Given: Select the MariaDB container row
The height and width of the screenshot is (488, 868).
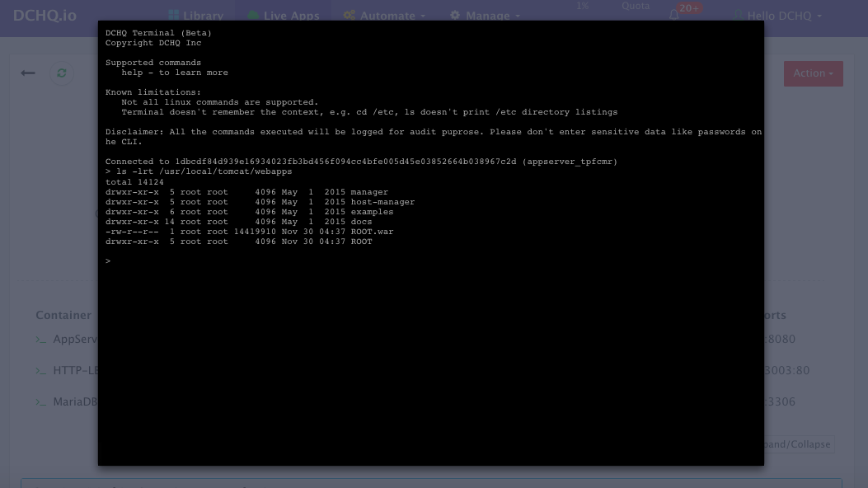Looking at the screenshot, I should click(x=75, y=402).
